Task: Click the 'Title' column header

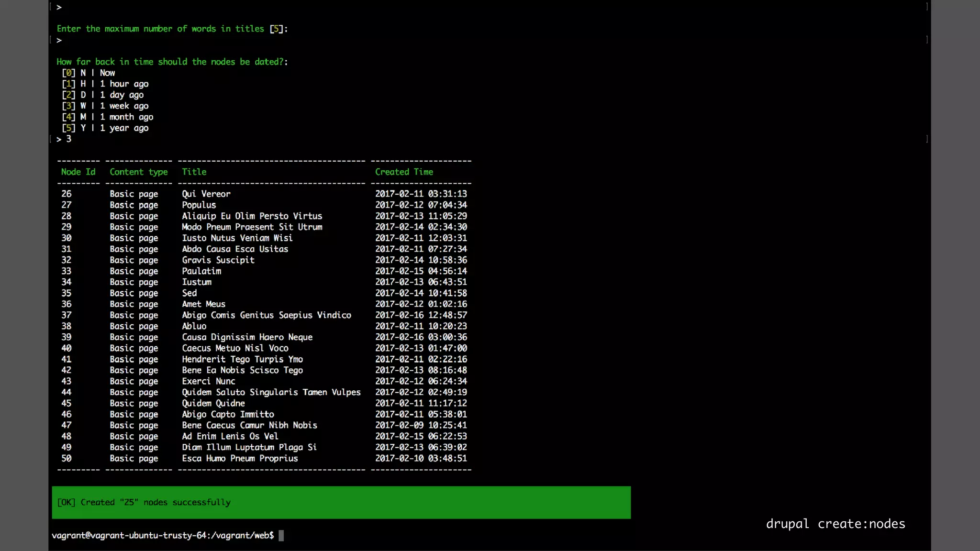Action: pyautogui.click(x=194, y=172)
